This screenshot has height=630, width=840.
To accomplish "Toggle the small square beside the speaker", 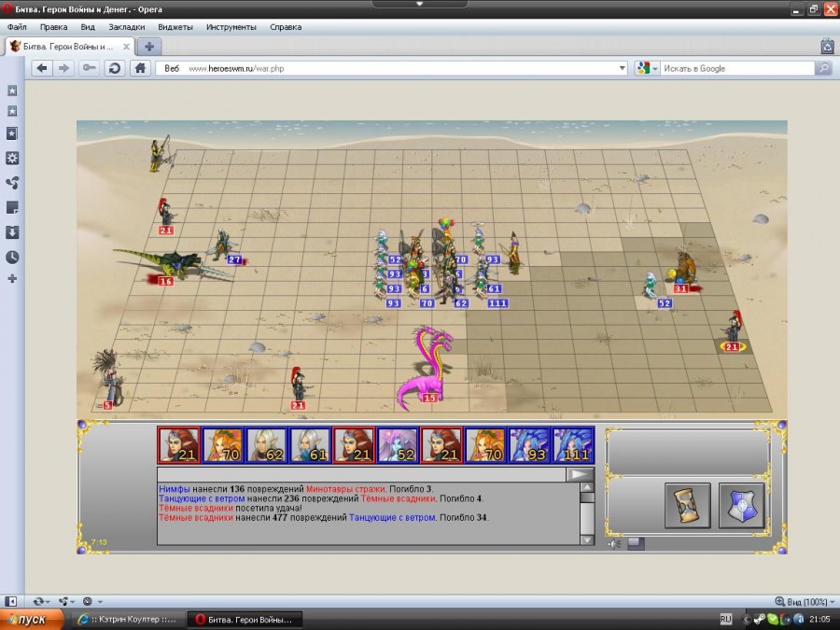I will 636,544.
